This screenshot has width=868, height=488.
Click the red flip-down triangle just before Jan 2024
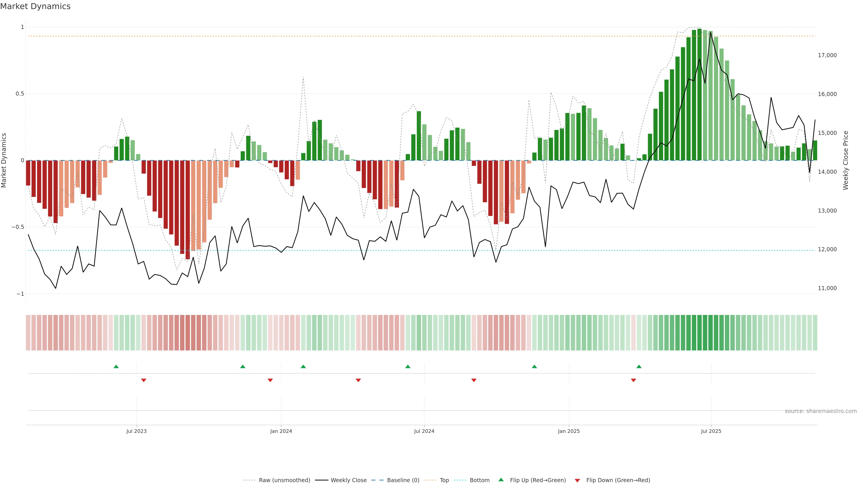coord(270,380)
